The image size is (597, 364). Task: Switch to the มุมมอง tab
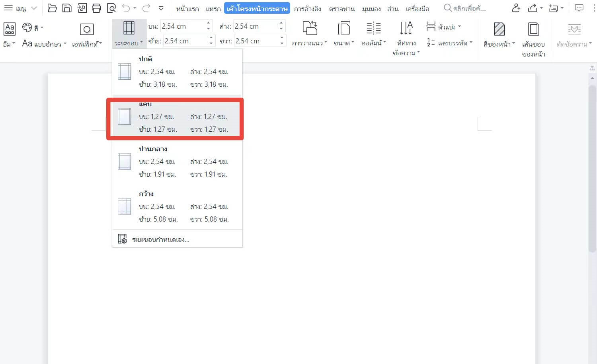(x=371, y=8)
